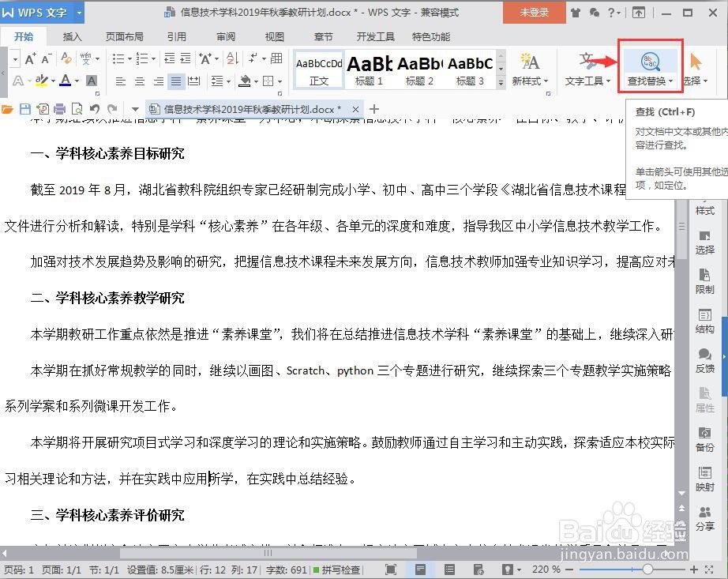Viewport: 728px width, 579px height.
Task: Open font color dropdown arrow
Action: (77, 81)
